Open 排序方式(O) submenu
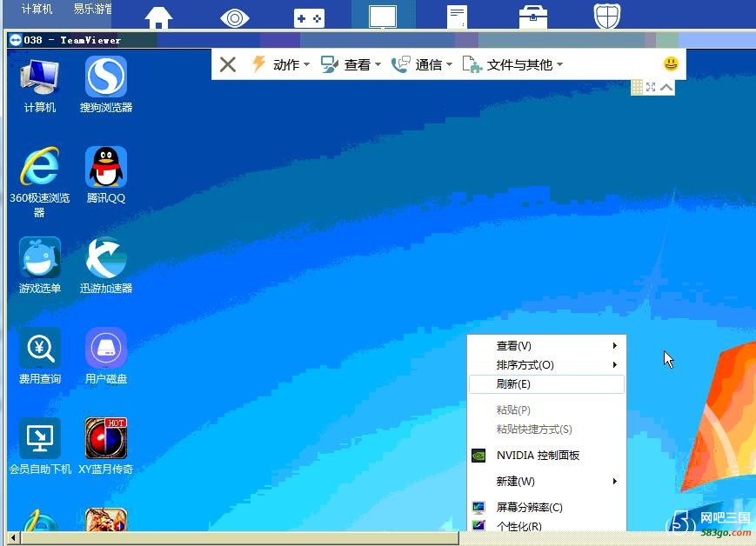 pos(546,365)
